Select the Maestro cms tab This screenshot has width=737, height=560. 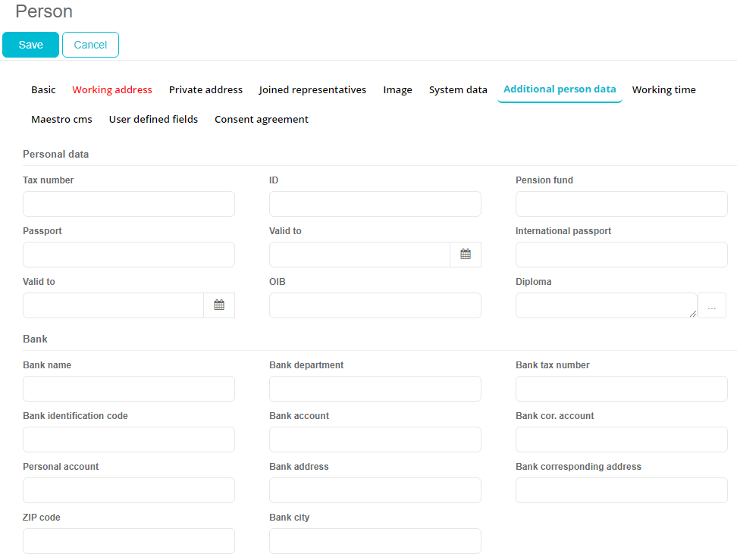(61, 119)
